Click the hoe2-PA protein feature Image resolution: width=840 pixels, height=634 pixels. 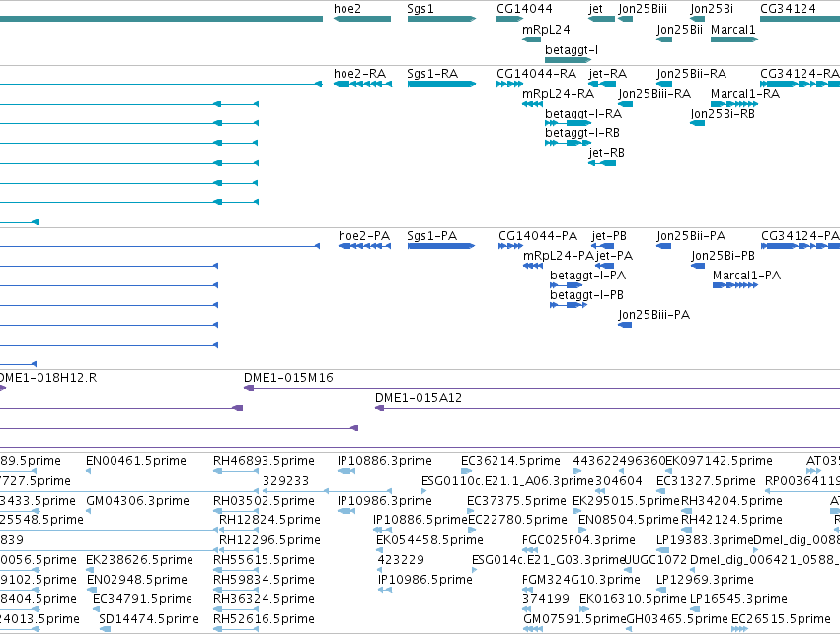pyautogui.click(x=365, y=246)
